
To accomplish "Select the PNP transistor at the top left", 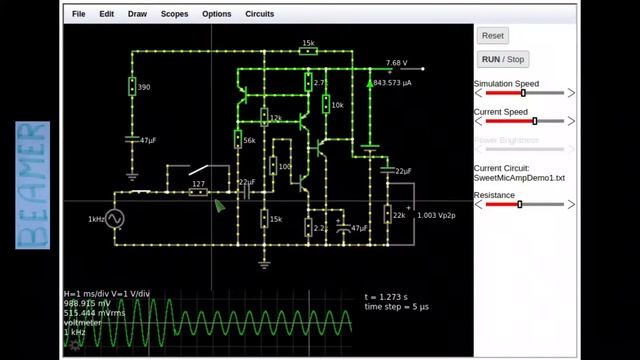I will [242, 95].
